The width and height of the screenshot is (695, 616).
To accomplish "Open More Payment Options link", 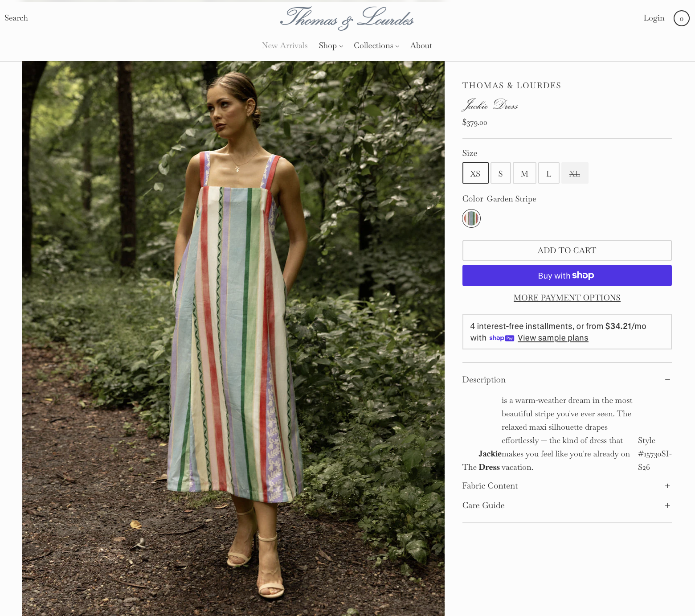I will (x=567, y=298).
